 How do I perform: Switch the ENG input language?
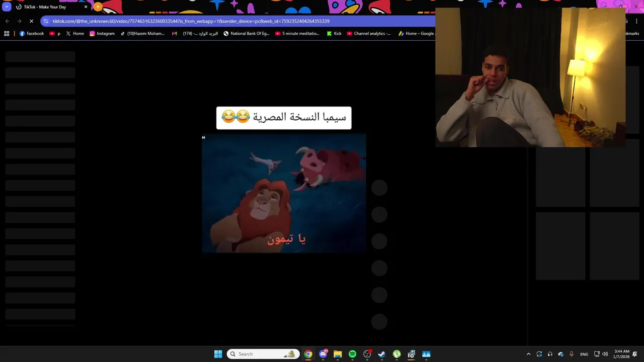[x=584, y=354]
